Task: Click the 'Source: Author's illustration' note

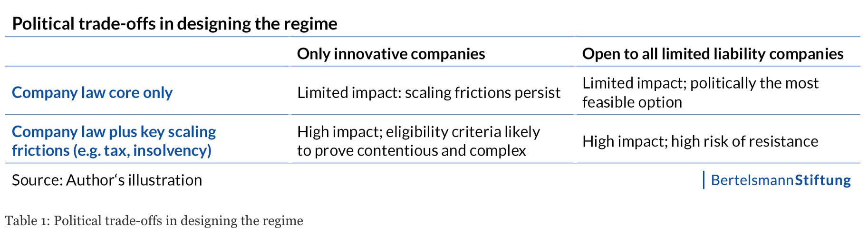Action: (x=107, y=180)
